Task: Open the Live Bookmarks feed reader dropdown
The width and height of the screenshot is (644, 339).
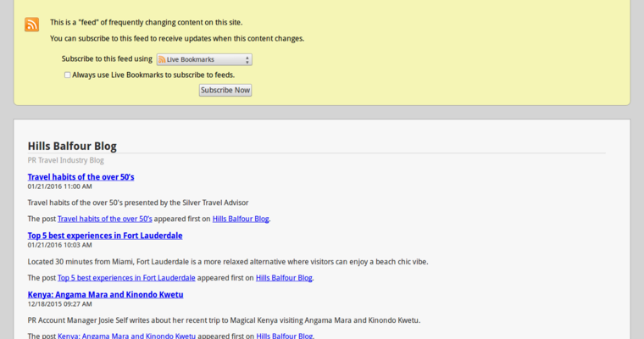Action: click(x=204, y=59)
